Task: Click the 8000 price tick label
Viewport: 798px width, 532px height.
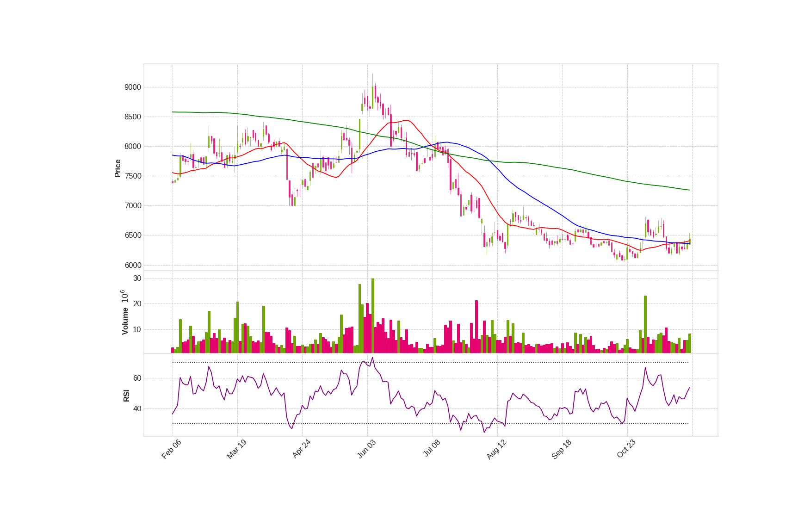Action: (x=133, y=147)
